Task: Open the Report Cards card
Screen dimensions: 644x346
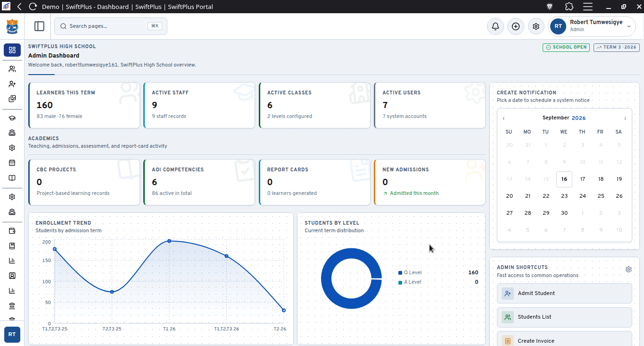Action: pyautogui.click(x=314, y=182)
